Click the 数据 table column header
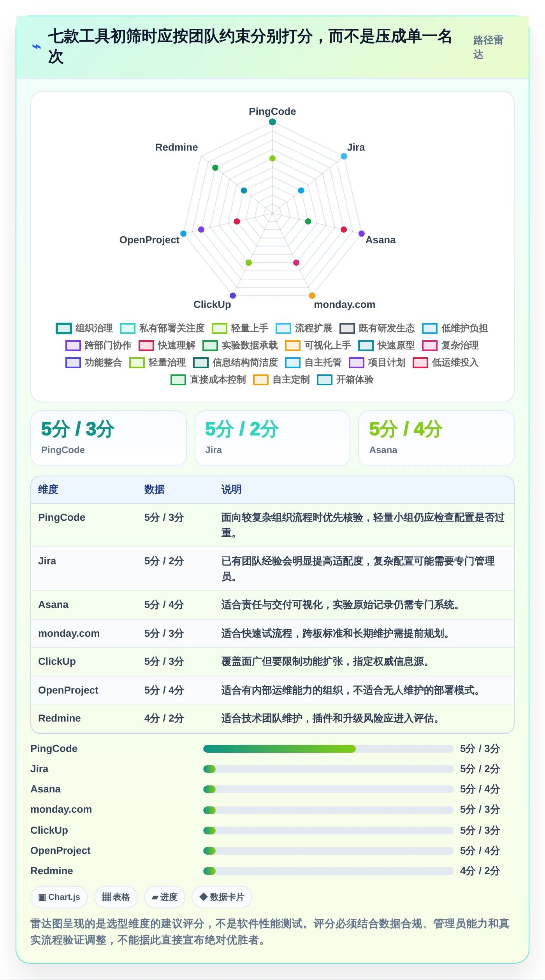This screenshot has width=545, height=980. (x=155, y=490)
